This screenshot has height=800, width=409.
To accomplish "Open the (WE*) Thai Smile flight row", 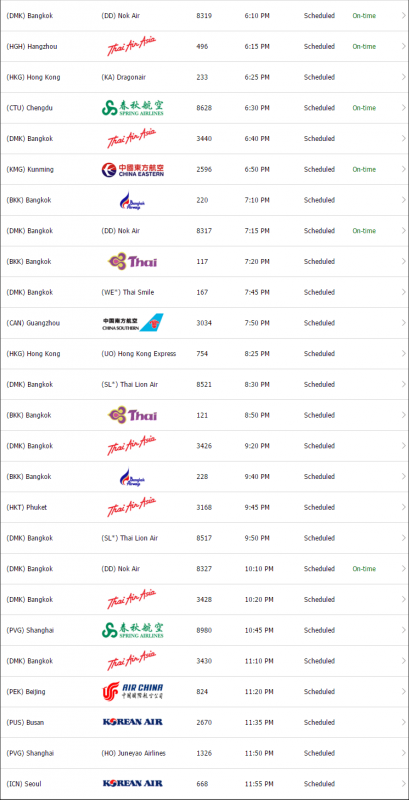I will pos(204,292).
